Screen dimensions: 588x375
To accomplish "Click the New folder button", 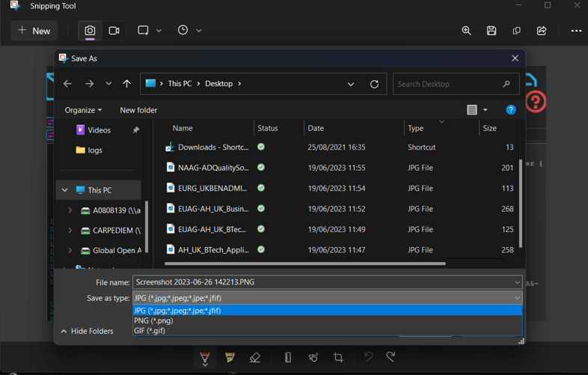I will (x=138, y=110).
